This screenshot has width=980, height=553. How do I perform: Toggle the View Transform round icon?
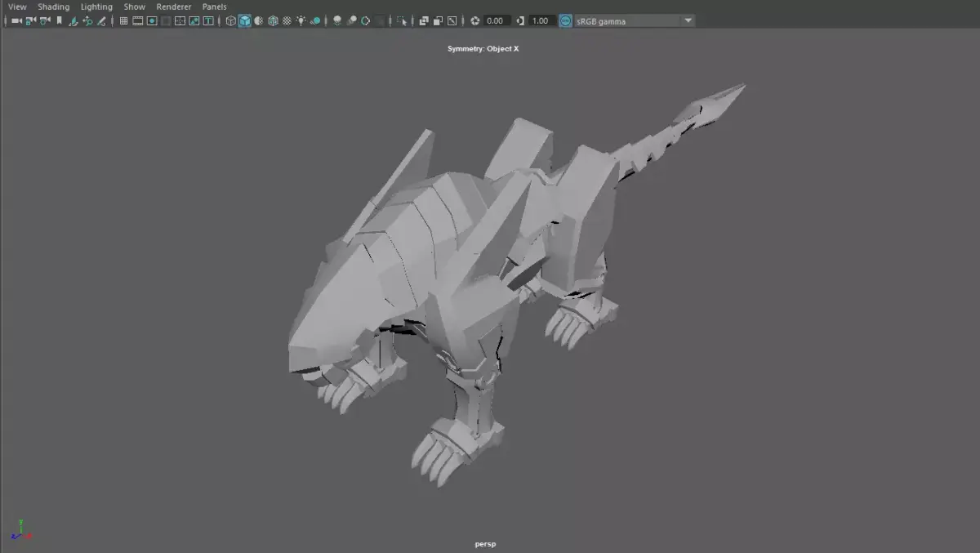click(566, 20)
